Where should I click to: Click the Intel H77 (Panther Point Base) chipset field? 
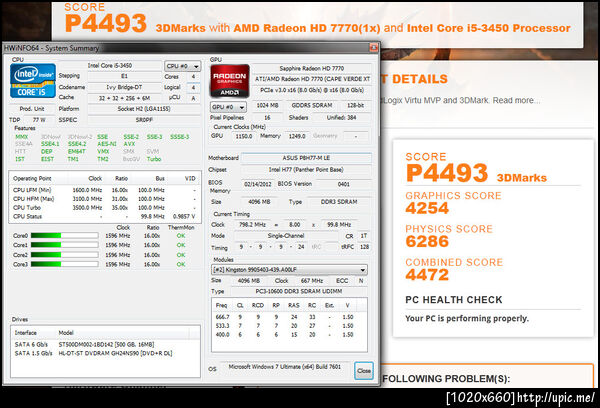point(306,170)
